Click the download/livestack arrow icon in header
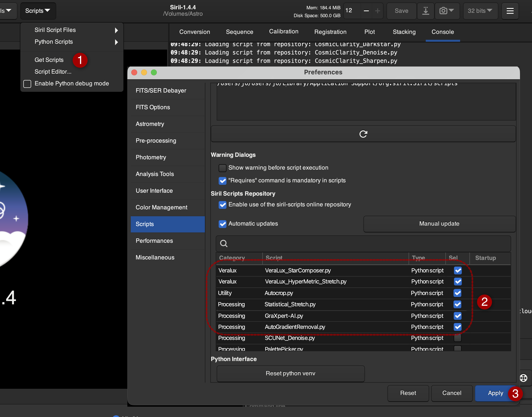Viewport: 532px width, 417px height. click(426, 11)
